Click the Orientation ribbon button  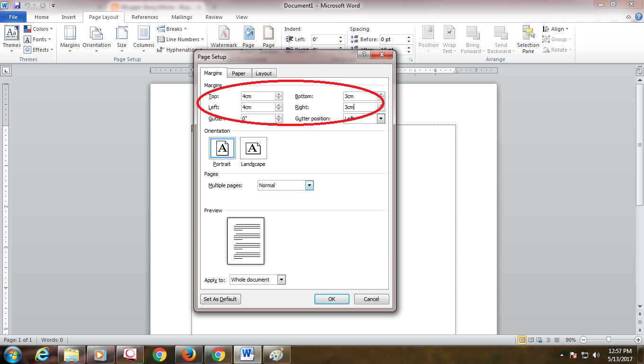click(x=97, y=38)
